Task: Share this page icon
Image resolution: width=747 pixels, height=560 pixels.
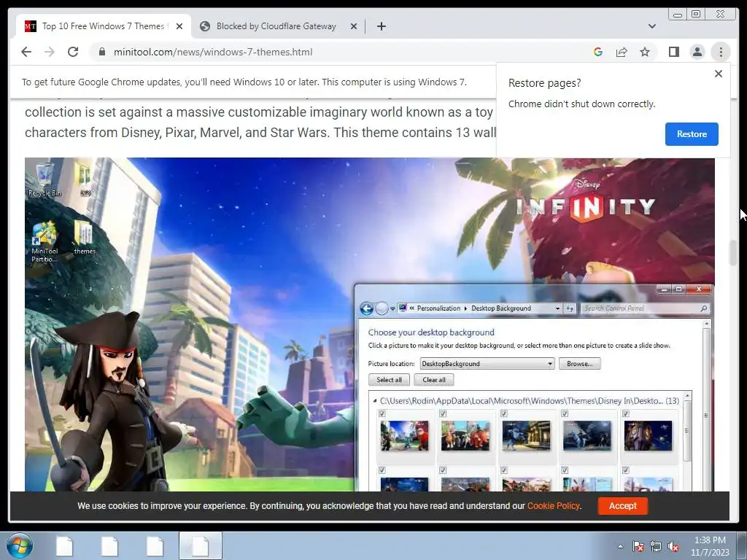Action: tap(622, 52)
